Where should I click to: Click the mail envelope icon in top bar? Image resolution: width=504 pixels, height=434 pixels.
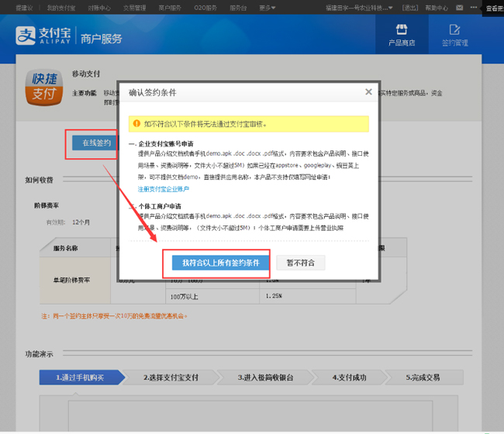tap(460, 8)
